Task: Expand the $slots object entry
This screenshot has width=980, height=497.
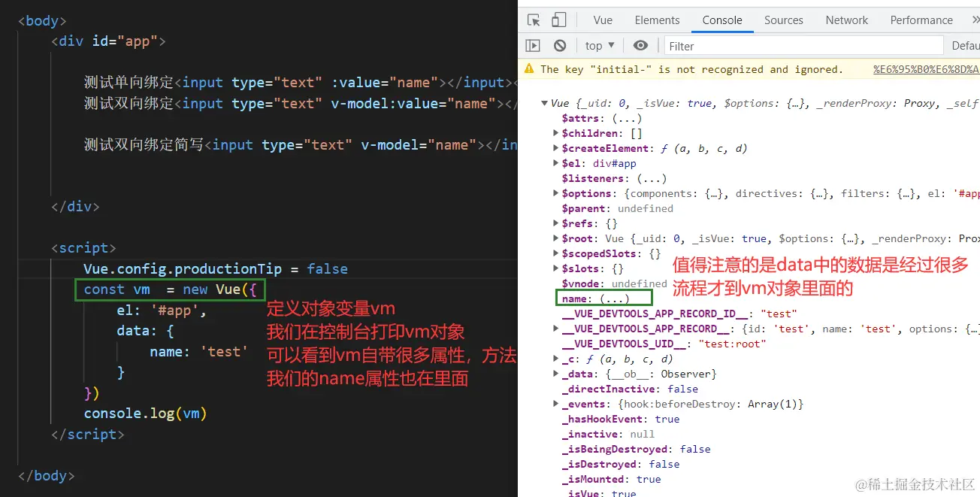Action: point(555,269)
